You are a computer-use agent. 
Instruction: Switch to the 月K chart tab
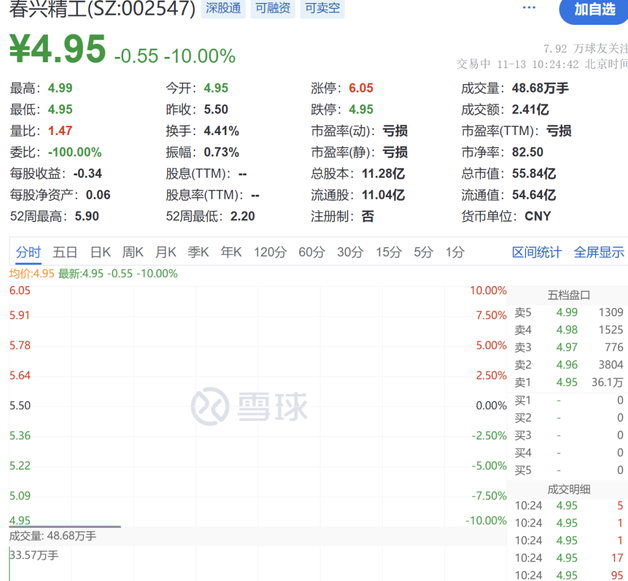pyautogui.click(x=165, y=252)
